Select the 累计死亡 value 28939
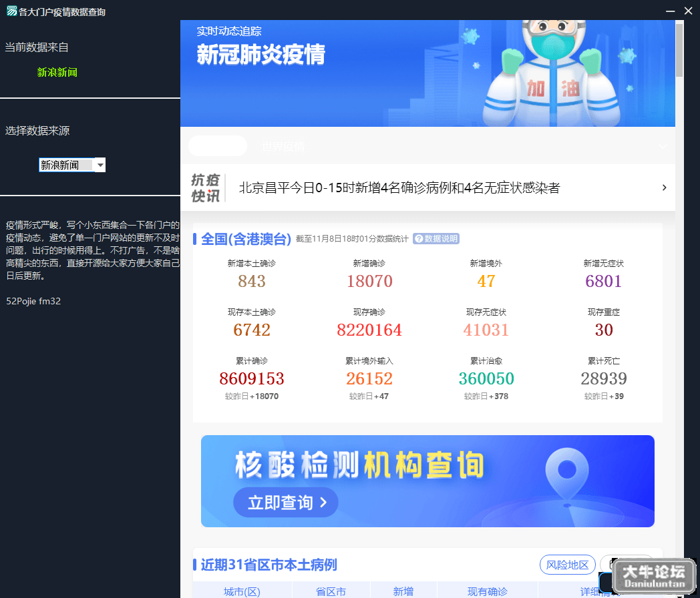Image resolution: width=700 pixels, height=598 pixels. coord(604,378)
